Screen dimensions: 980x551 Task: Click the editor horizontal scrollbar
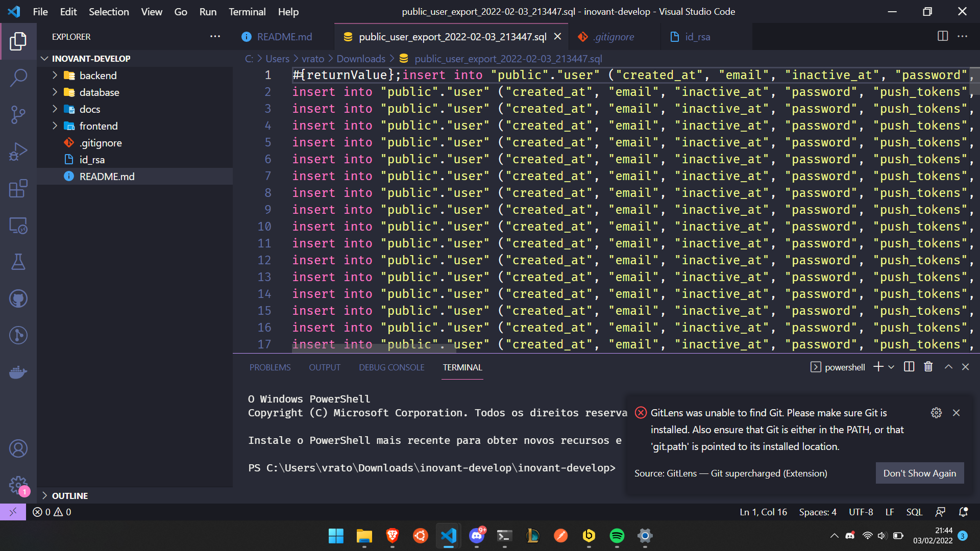point(373,348)
